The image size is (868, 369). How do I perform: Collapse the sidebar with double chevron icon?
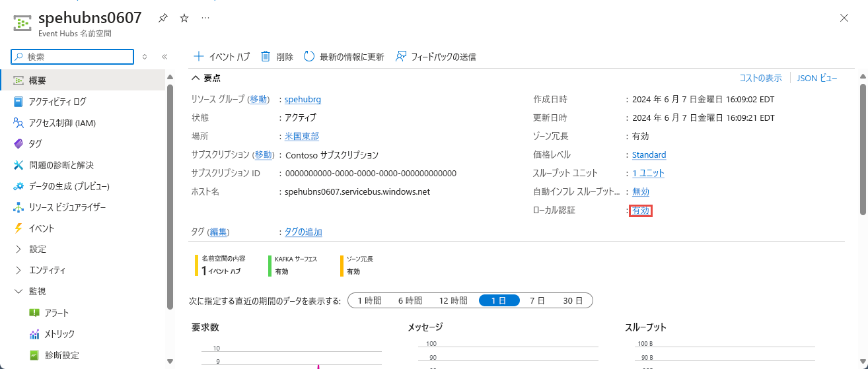point(164,57)
